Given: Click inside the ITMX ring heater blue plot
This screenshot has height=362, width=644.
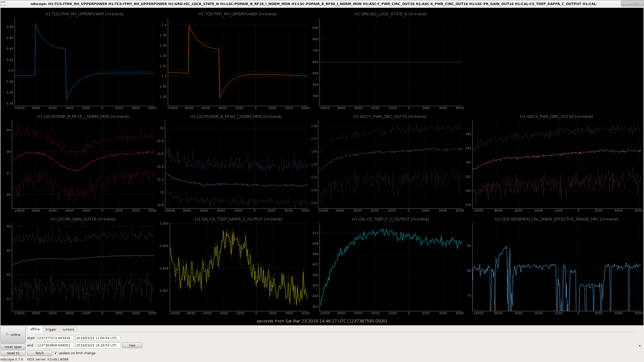Looking at the screenshot, I should [84, 62].
